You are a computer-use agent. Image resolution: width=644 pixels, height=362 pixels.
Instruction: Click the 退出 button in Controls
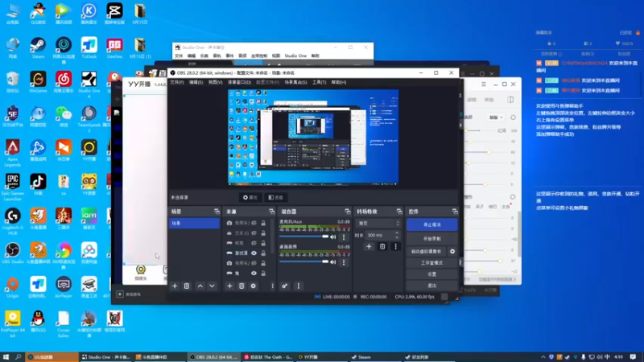point(431,286)
